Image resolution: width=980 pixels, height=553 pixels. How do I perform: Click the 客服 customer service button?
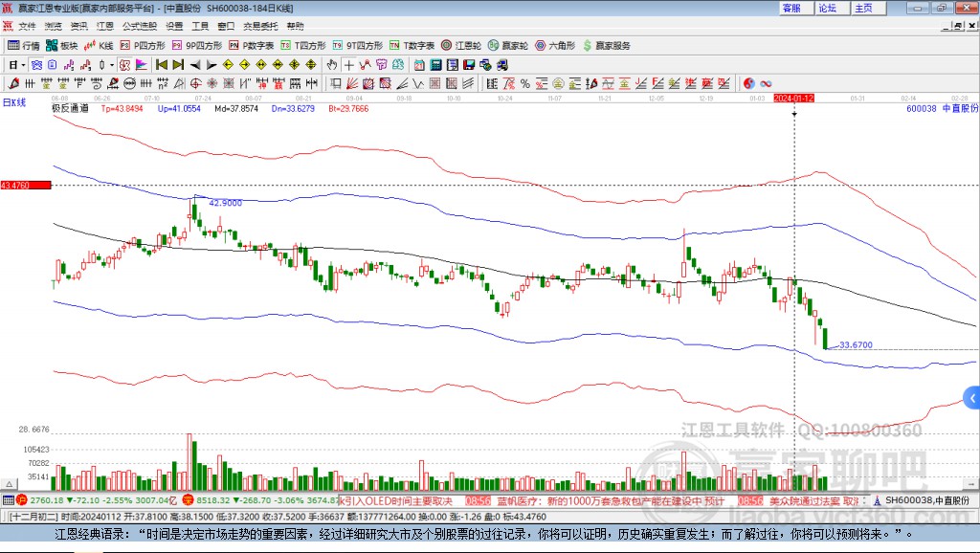click(791, 8)
